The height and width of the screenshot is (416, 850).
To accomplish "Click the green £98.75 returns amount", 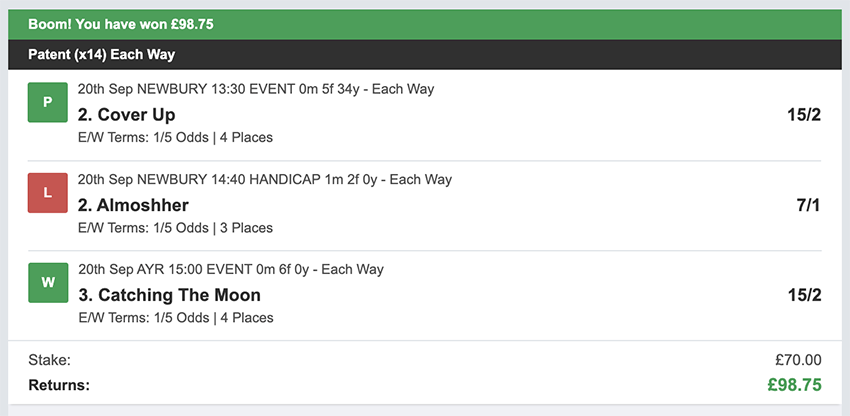I will coord(795,384).
